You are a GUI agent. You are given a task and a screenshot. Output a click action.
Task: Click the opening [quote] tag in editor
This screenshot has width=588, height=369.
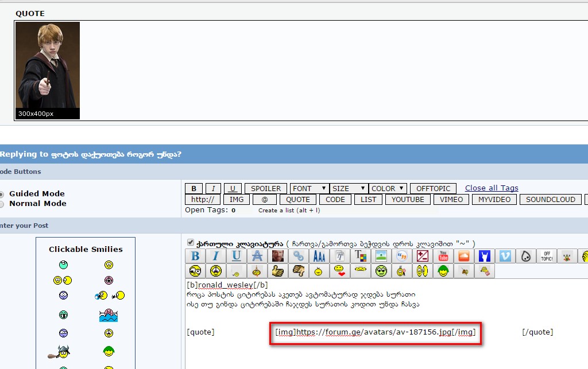200,332
